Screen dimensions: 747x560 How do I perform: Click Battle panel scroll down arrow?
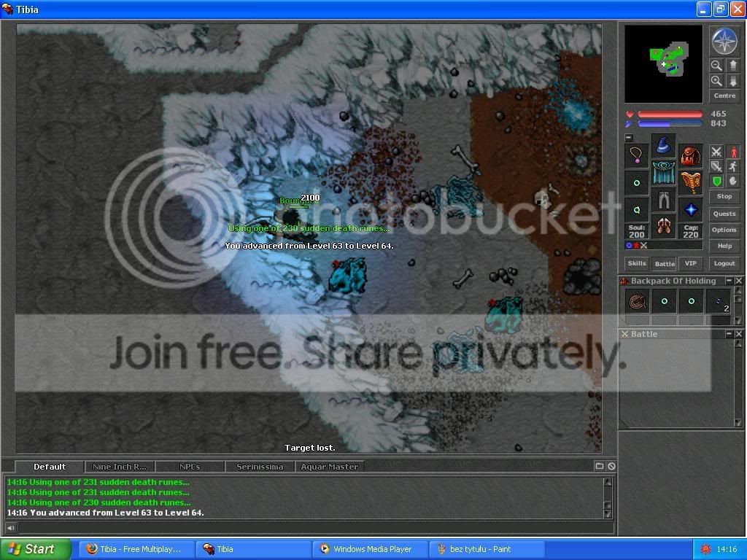[738, 422]
